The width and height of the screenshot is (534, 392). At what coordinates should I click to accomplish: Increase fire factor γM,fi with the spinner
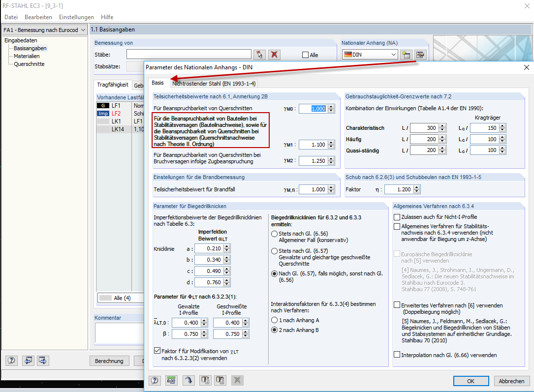coord(331,187)
